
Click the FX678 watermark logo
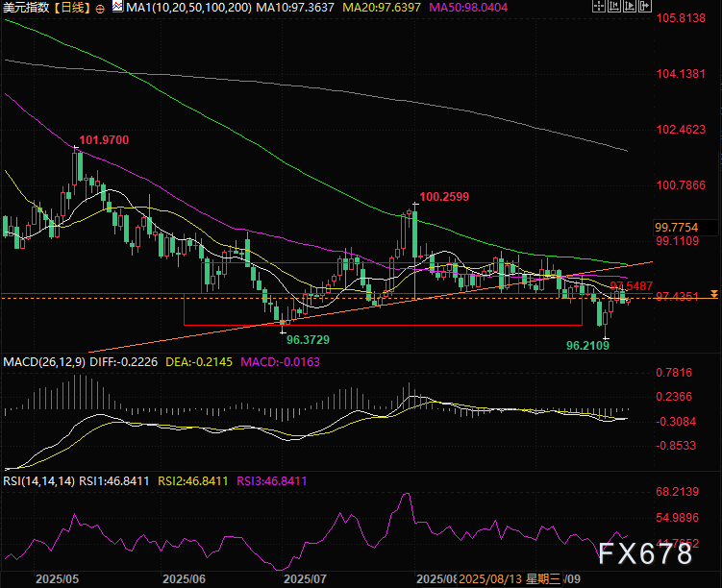[644, 554]
